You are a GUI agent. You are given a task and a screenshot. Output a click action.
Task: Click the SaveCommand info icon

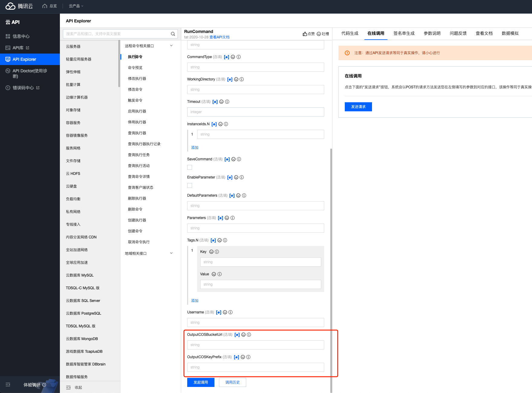coord(239,159)
